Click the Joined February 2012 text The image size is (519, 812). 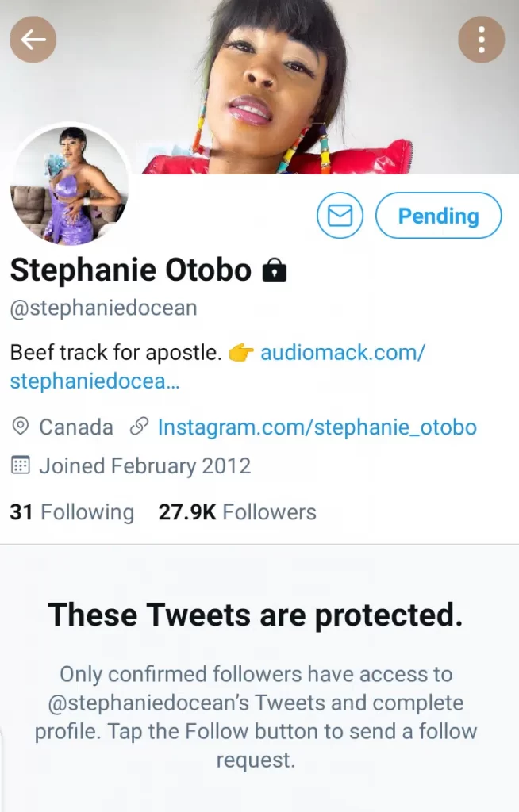click(145, 465)
